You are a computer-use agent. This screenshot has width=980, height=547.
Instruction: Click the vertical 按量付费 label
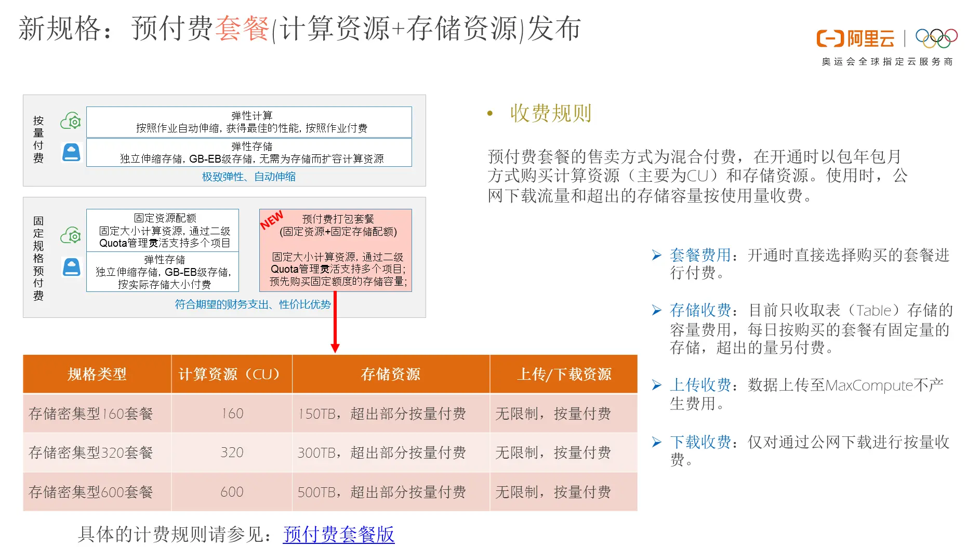click(38, 140)
